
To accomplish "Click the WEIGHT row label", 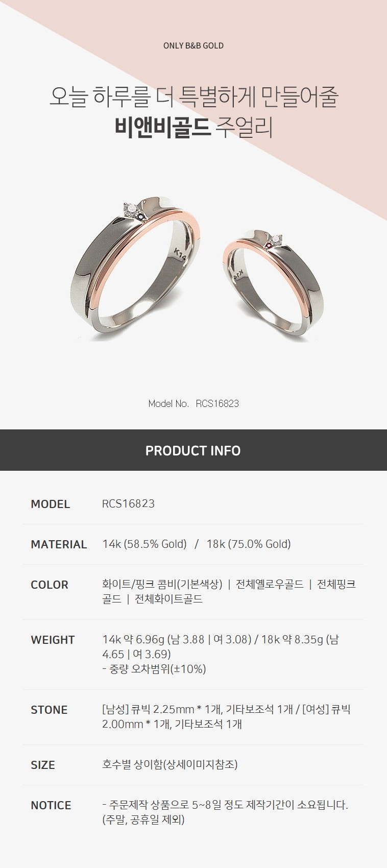I will [53, 640].
